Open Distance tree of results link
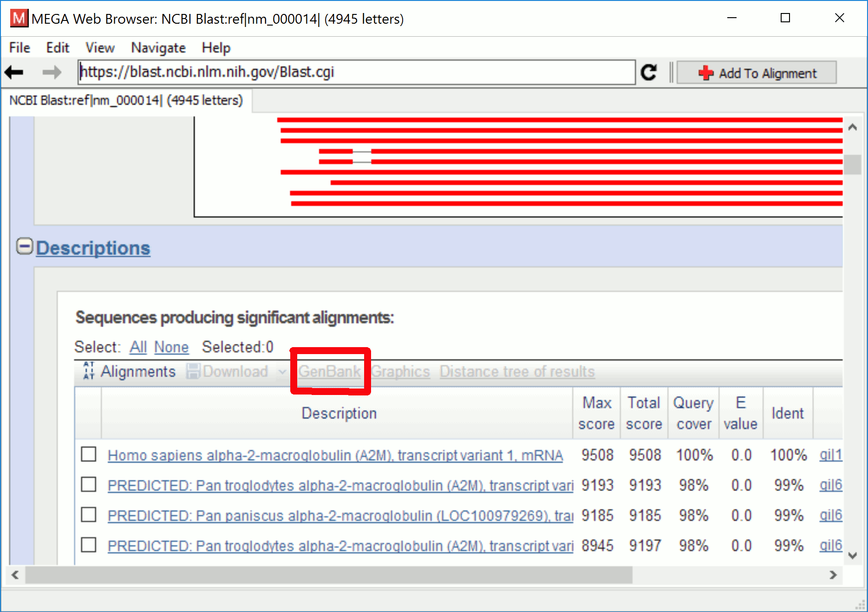 517,371
